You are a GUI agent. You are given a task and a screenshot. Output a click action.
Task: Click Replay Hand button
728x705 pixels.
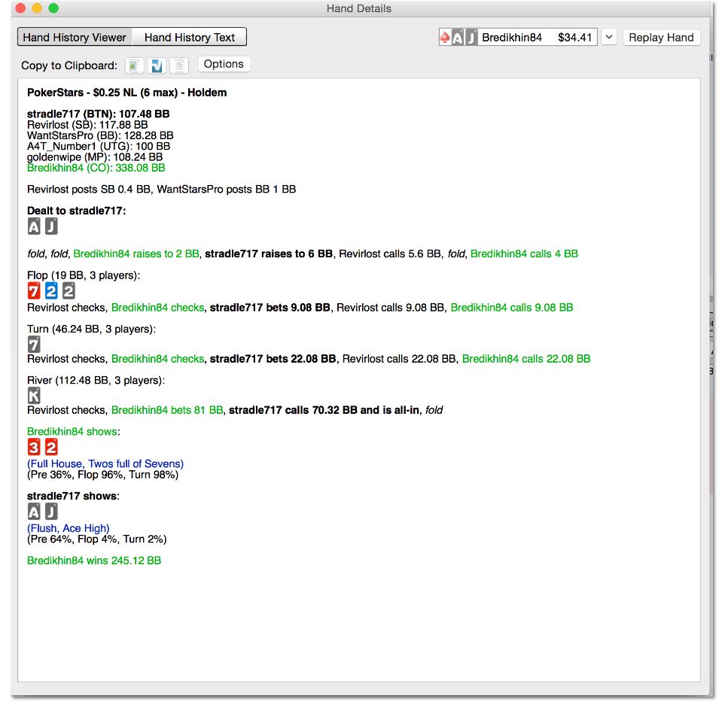661,38
